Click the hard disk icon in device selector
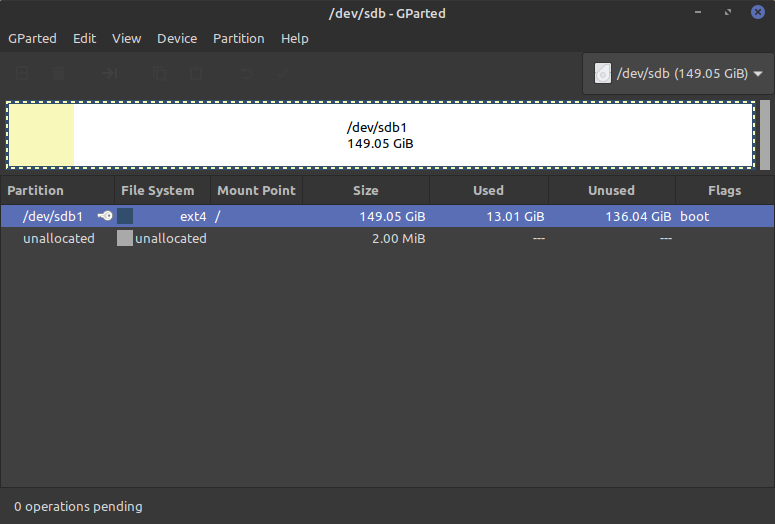 pos(603,74)
